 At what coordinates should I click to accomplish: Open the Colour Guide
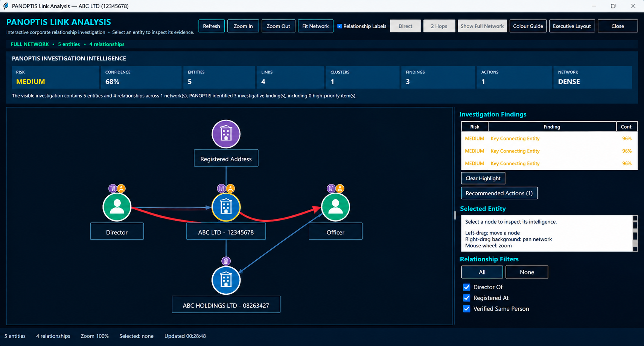pos(528,26)
